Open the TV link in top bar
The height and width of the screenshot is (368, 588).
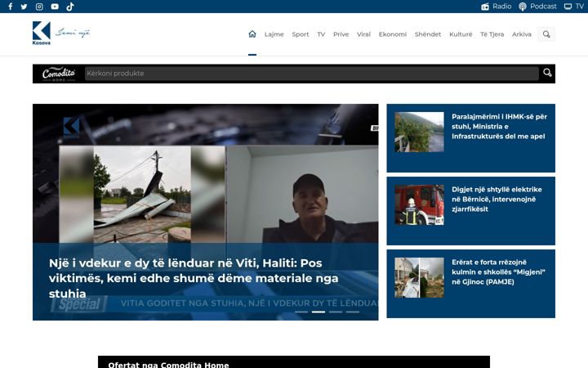[574, 7]
